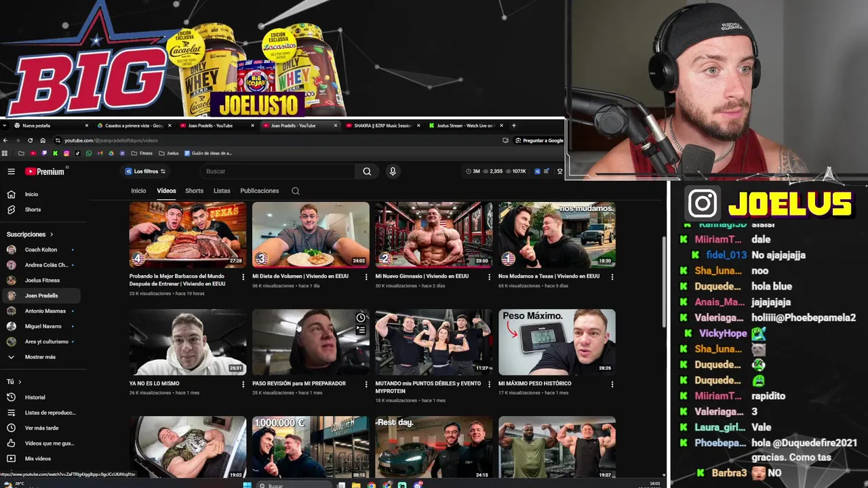Open Coach Kolton subscription
The height and width of the screenshot is (488, 868).
point(40,250)
